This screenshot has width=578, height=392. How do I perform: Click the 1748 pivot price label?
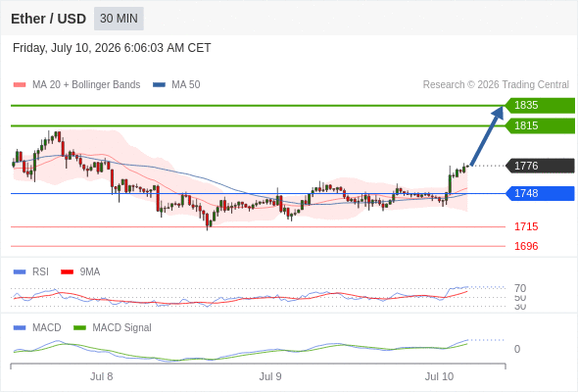540,193
